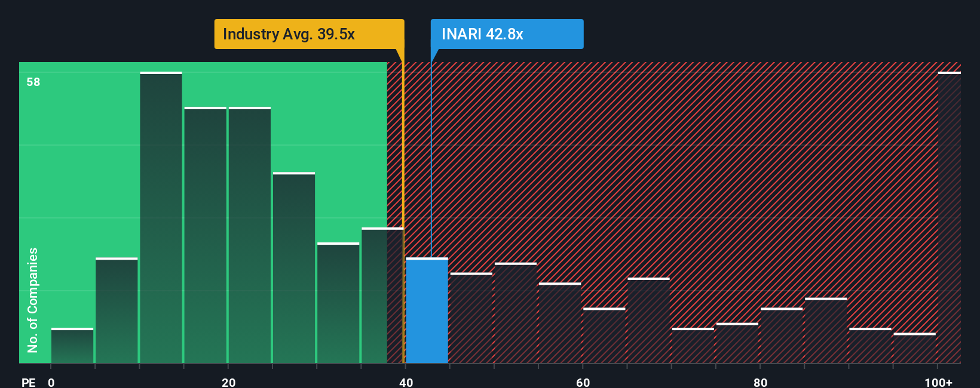
Task: Click the x-axis tick label '100+'
Action: (938, 382)
